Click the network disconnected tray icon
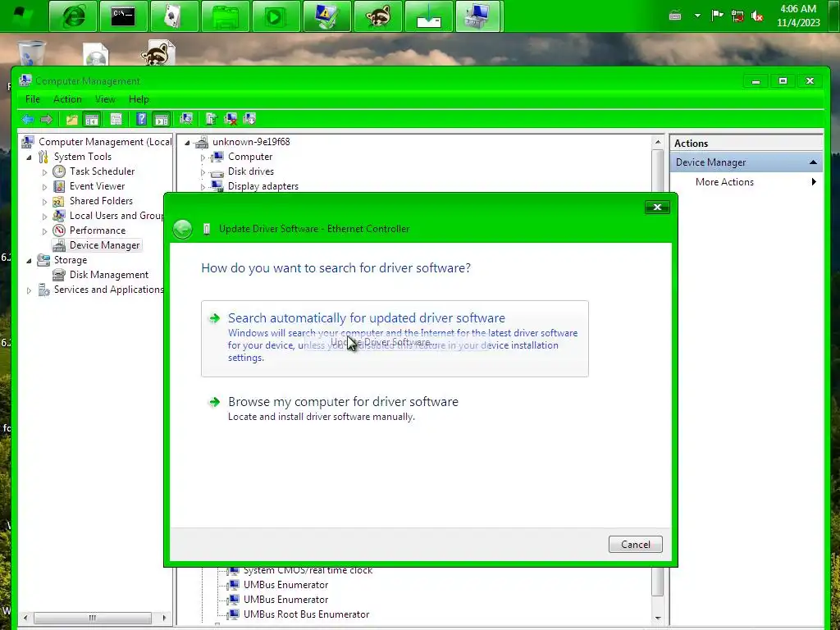This screenshot has height=630, width=840. click(x=737, y=16)
